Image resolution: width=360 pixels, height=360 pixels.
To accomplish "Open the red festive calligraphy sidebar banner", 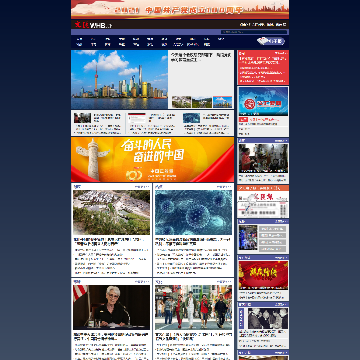I will [263, 275].
